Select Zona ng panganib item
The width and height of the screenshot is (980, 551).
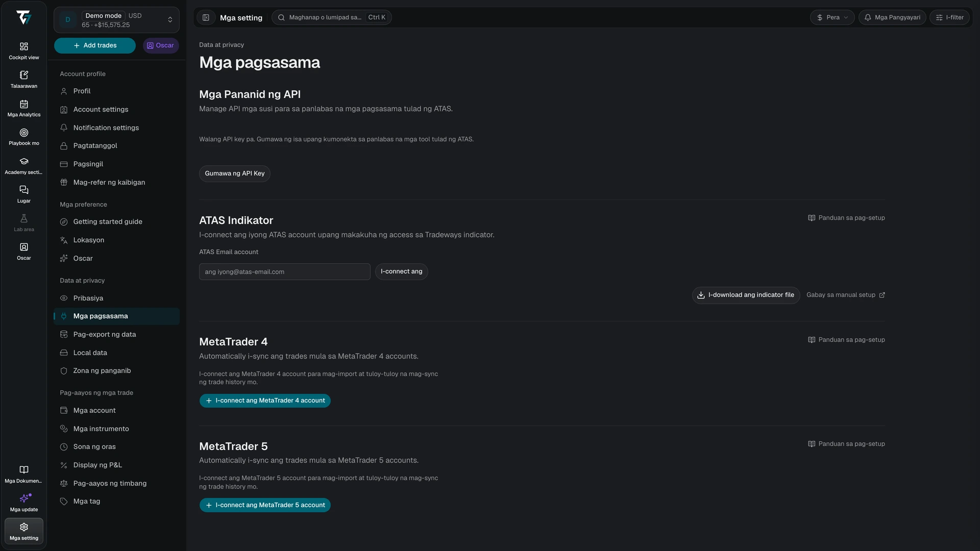116,371
